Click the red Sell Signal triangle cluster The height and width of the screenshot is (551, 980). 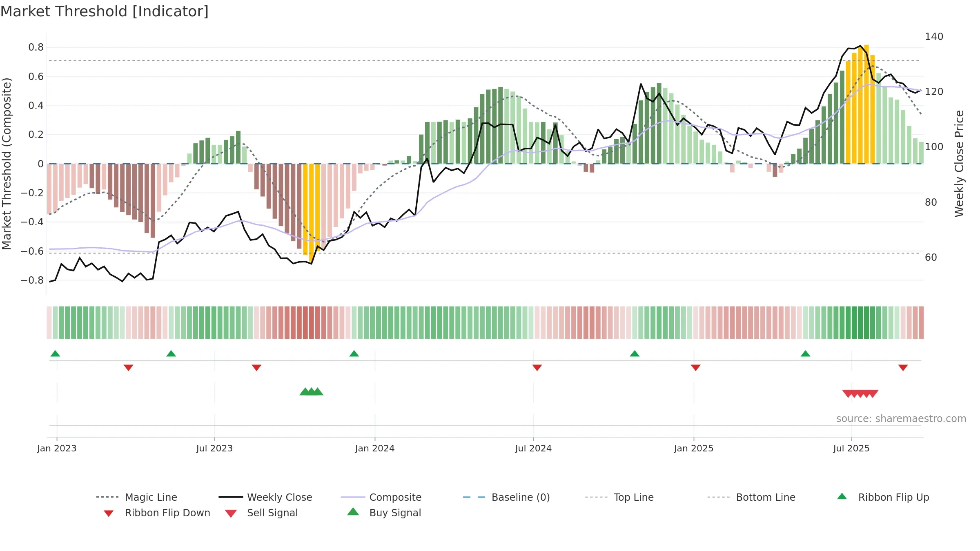coord(860,393)
